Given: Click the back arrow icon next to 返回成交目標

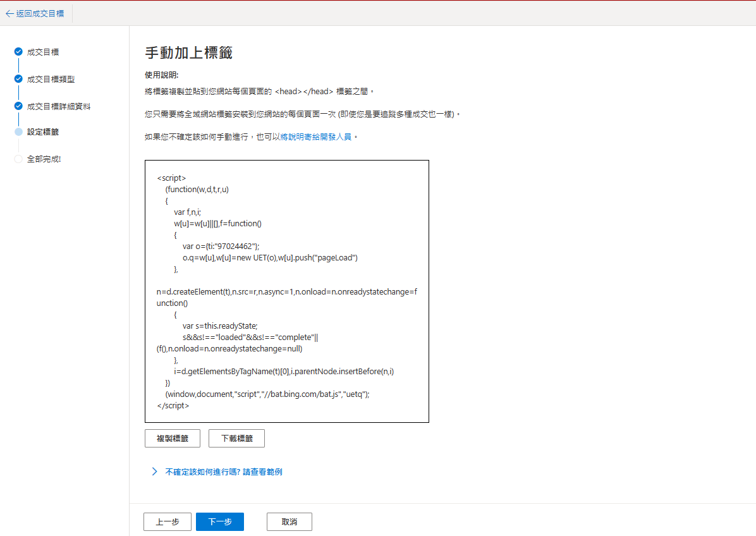Looking at the screenshot, I should point(9,13).
